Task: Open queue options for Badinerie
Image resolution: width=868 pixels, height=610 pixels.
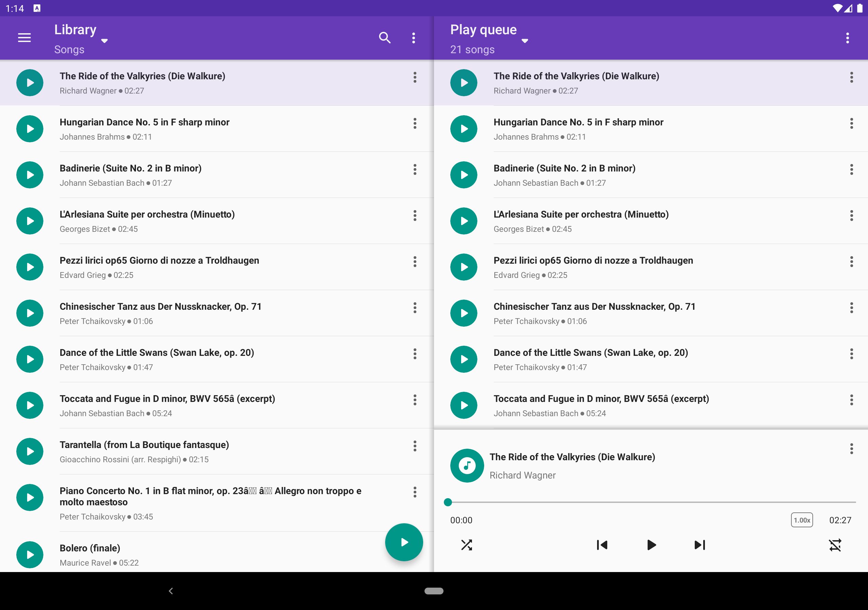Action: (x=851, y=170)
